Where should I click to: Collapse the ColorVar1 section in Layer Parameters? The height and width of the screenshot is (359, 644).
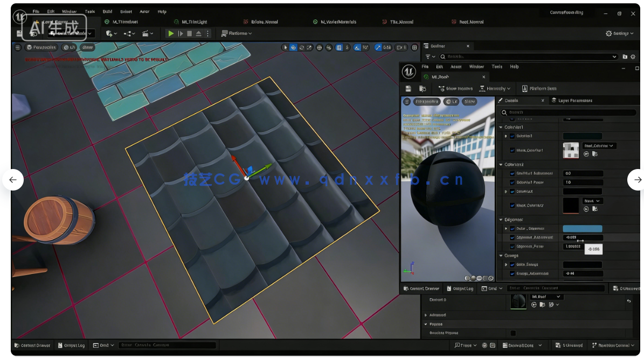pos(502,127)
